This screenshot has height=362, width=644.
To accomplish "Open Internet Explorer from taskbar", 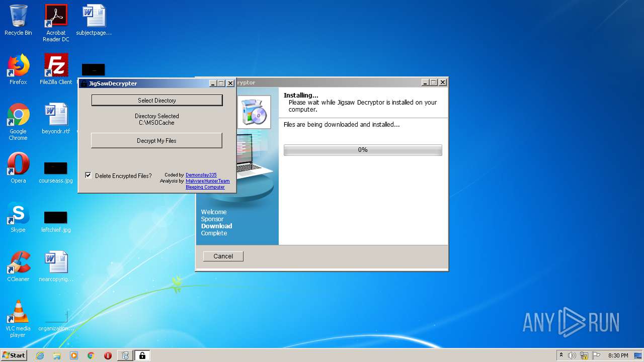I will point(40,355).
